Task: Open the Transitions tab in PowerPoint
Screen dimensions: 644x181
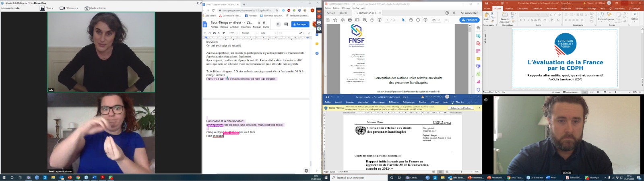Action: tap(537, 8)
